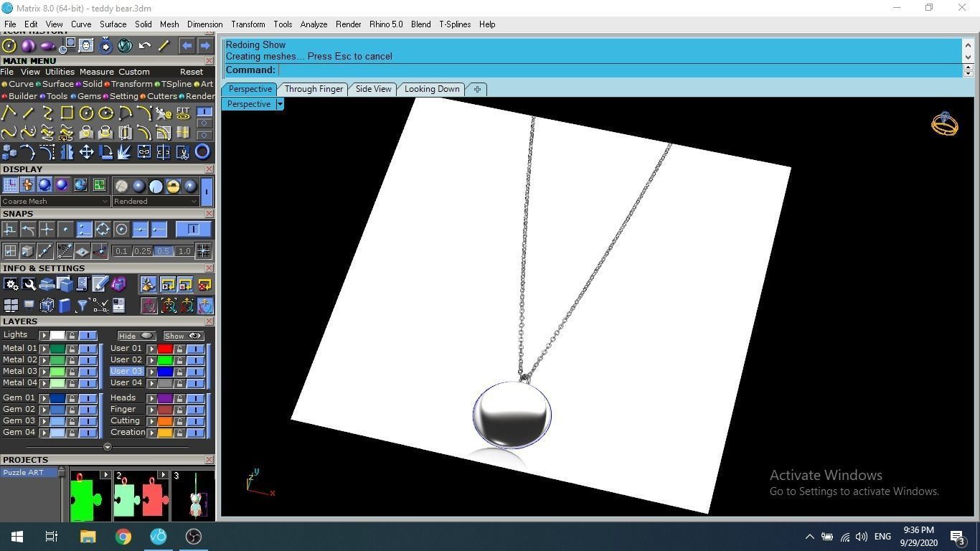980x551 pixels.
Task: Open the T-Splines menu
Action: [x=455, y=24]
